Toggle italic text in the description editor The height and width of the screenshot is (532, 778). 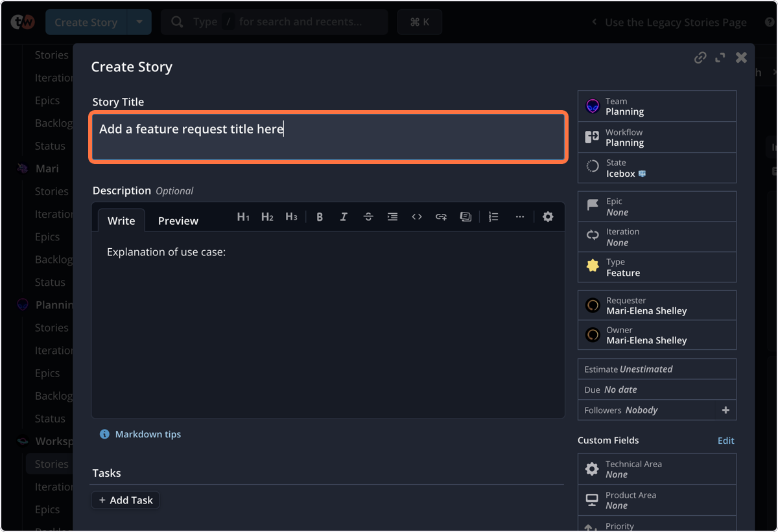(x=344, y=217)
